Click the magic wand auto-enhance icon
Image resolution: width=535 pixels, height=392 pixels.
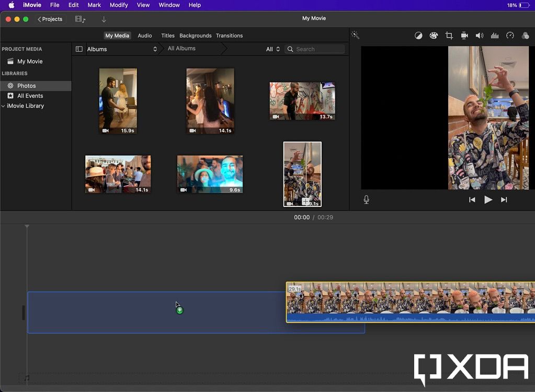coord(355,35)
